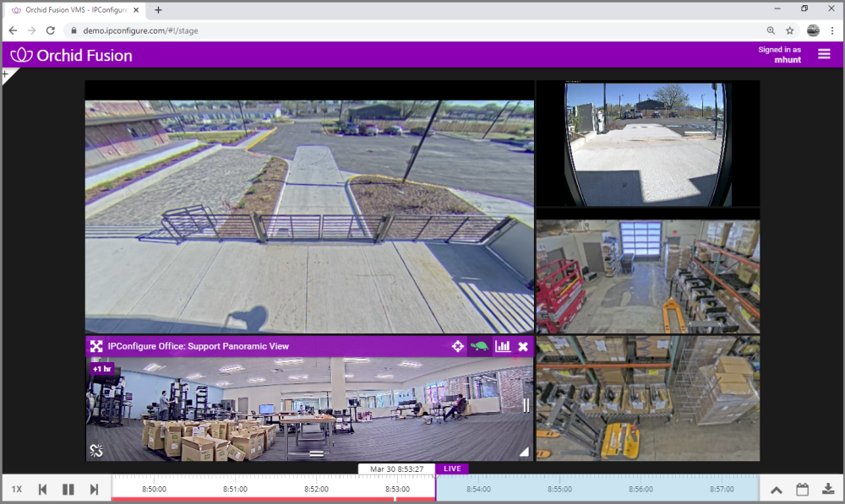Open the statistics overlay on Support Panoramic View
This screenshot has width=845, height=504.
504,346
